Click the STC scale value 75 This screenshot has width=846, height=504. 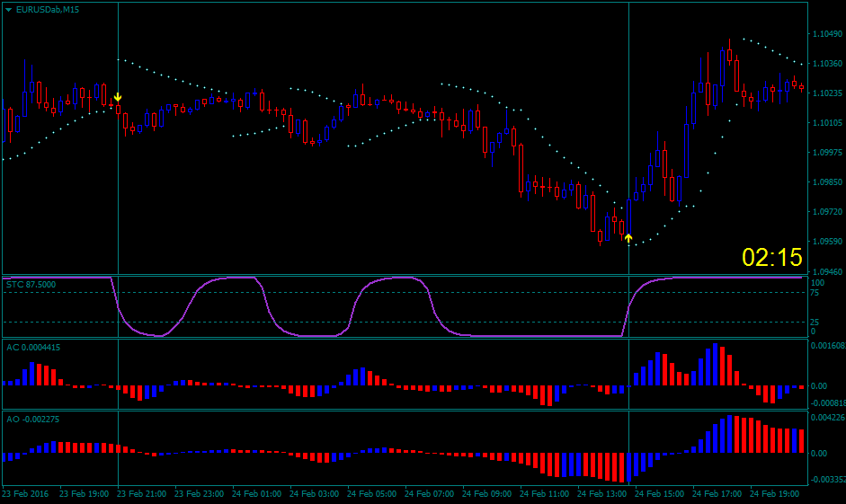[815, 293]
